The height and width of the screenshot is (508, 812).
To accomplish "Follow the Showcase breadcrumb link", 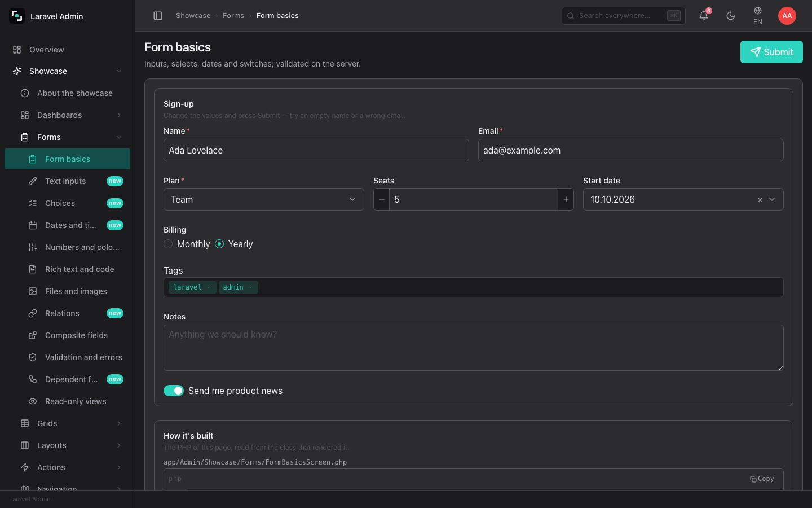I will (193, 16).
